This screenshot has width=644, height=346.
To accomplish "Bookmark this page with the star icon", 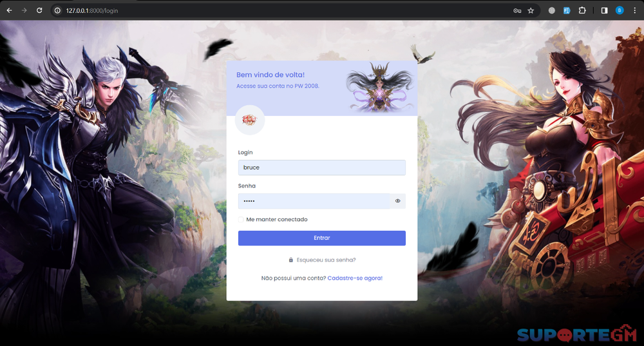I will 531,10.
